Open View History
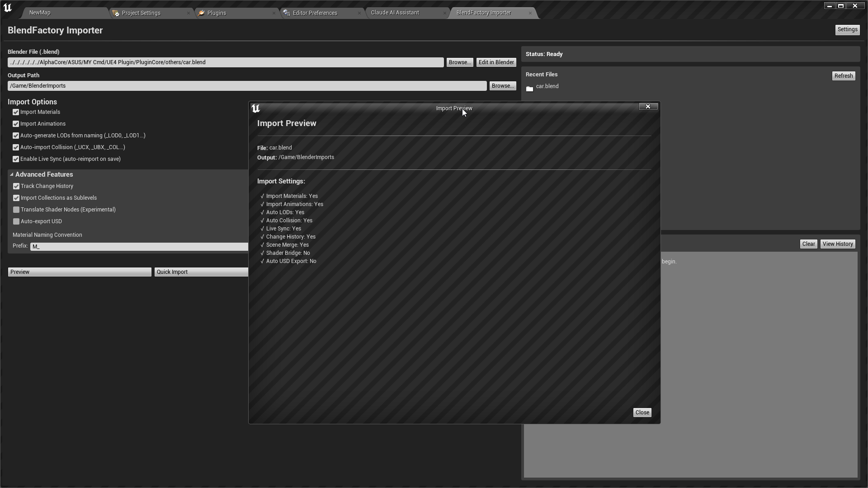This screenshot has width=868, height=488. pos(838,244)
